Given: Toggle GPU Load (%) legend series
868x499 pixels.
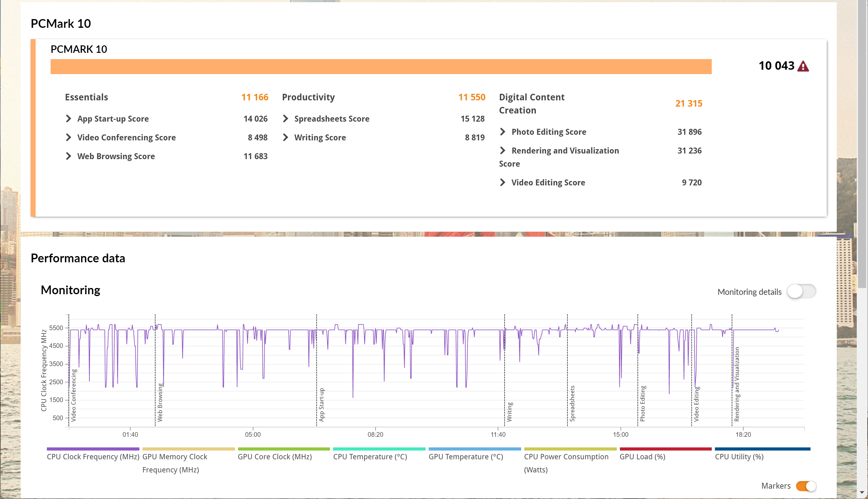Looking at the screenshot, I should (666, 455).
